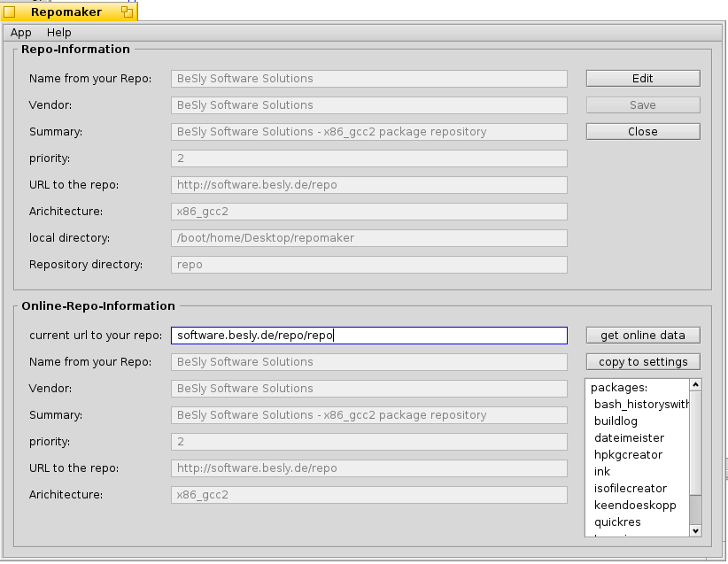The width and height of the screenshot is (728, 564).
Task: Choose hpkgcreator from the packages list
Action: coord(628,455)
